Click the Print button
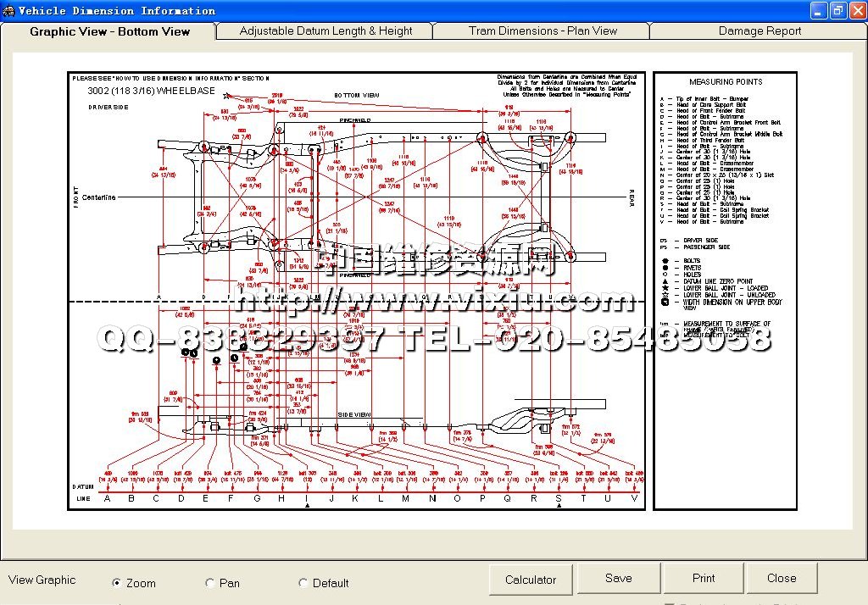 point(703,579)
